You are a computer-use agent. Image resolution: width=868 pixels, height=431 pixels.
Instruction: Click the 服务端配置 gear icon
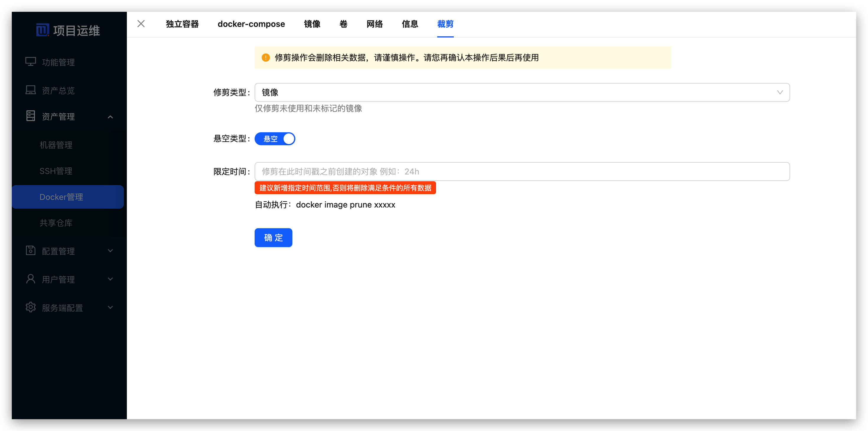pos(31,307)
